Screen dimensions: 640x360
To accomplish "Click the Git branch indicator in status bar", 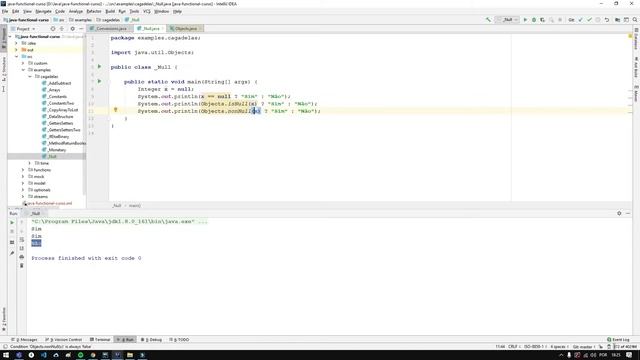I will click(583, 347).
